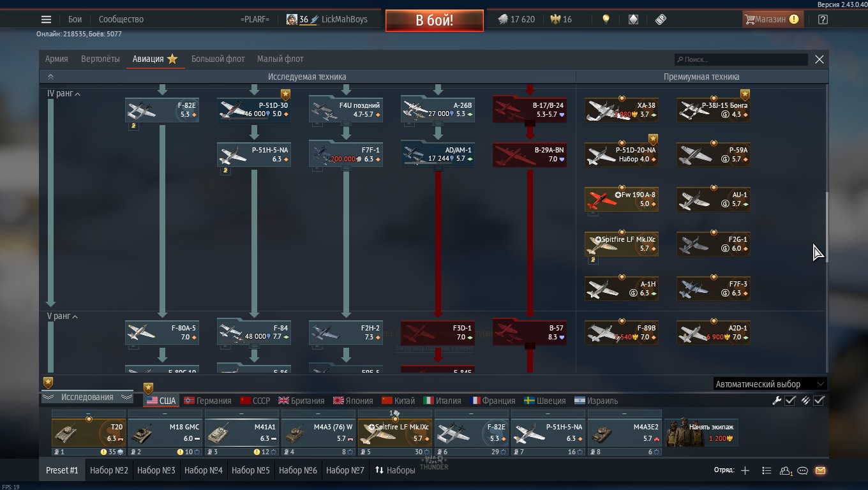The width and height of the screenshot is (868, 490).
Task: Select the Авиация tab
Action: click(x=155, y=59)
